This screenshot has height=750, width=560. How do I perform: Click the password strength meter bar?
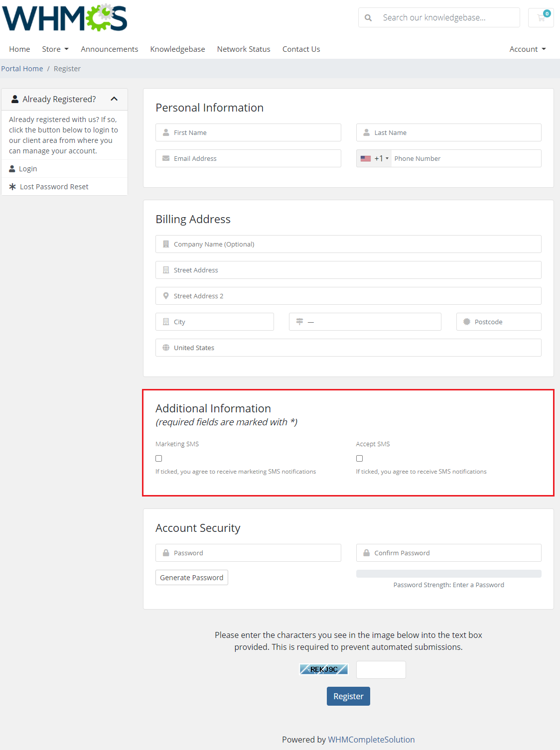pos(449,574)
